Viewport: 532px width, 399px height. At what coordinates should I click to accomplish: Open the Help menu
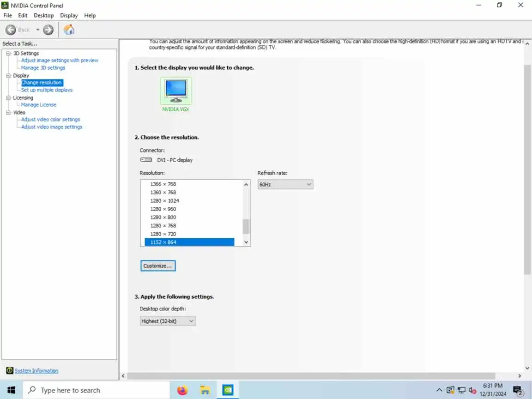pyautogui.click(x=90, y=15)
